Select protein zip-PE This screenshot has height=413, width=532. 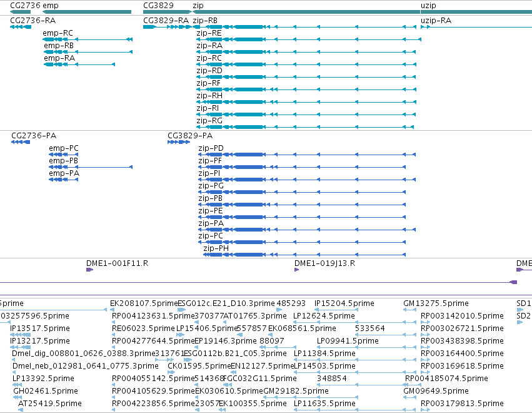pos(211,211)
